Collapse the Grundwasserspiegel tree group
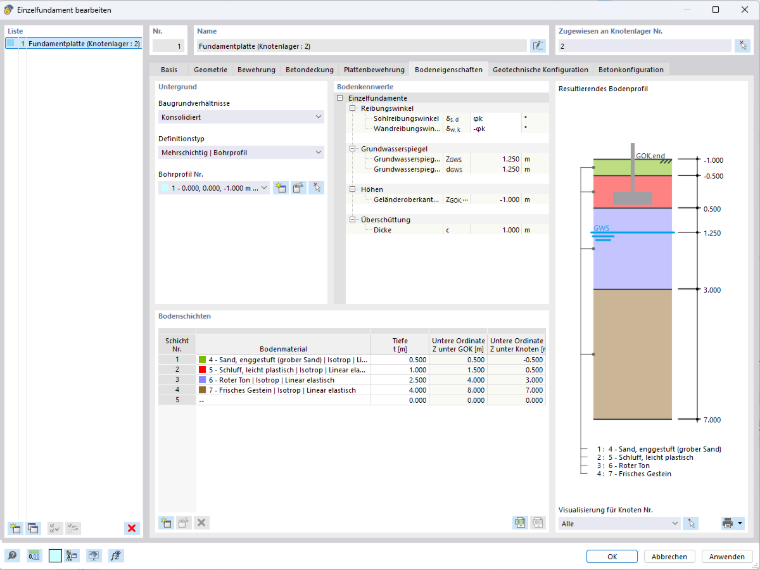The image size is (760, 570). (352, 149)
